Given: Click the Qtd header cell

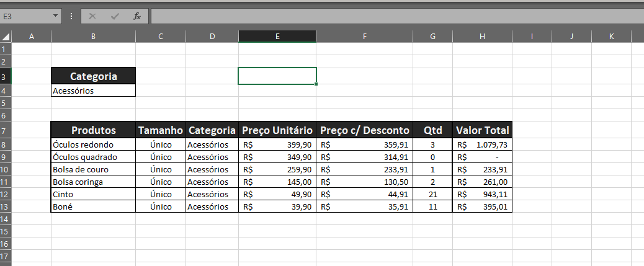Looking at the screenshot, I should [x=432, y=130].
